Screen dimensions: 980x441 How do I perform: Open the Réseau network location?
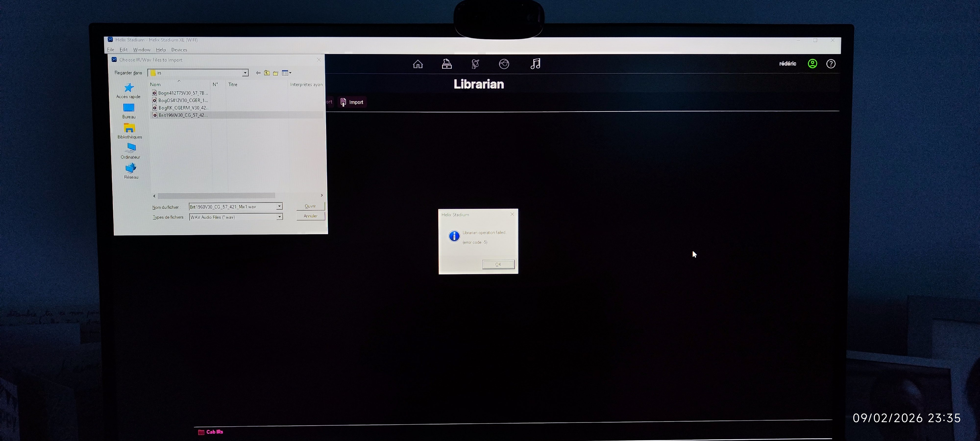point(131,171)
